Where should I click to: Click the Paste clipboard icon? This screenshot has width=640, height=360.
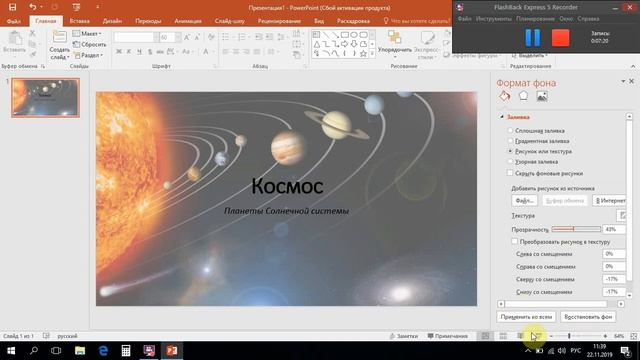pyautogui.click(x=15, y=39)
